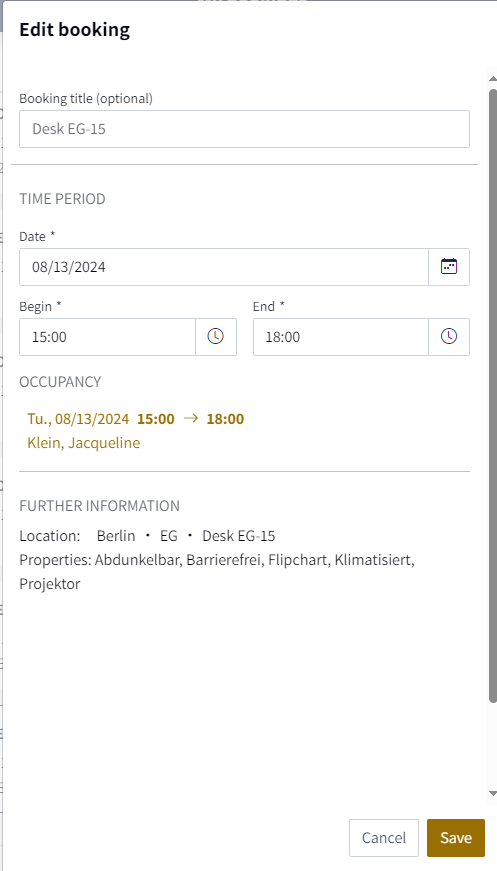Open the calendar date picker icon
The width and height of the screenshot is (497, 871).
tap(449, 267)
